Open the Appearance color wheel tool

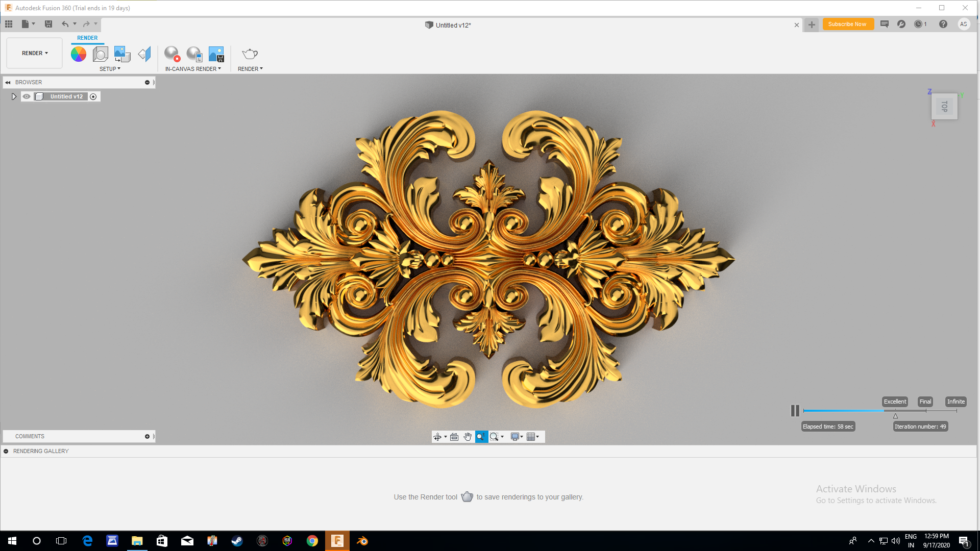click(79, 54)
